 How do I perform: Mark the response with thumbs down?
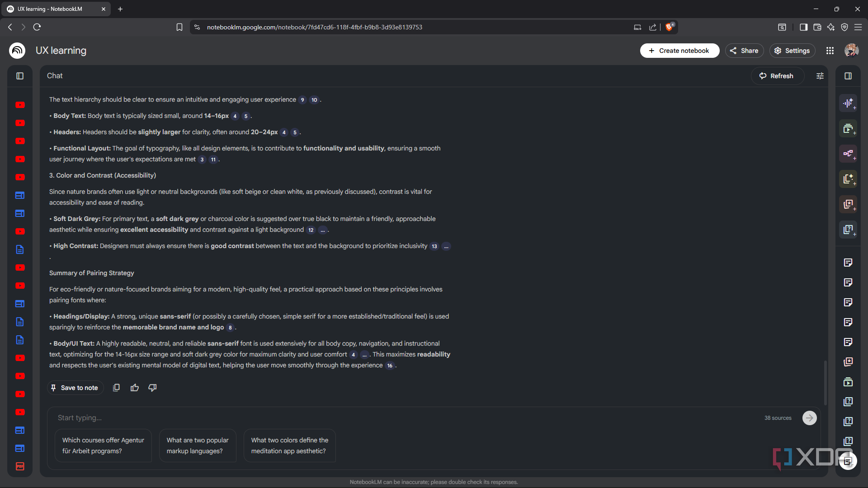153,388
